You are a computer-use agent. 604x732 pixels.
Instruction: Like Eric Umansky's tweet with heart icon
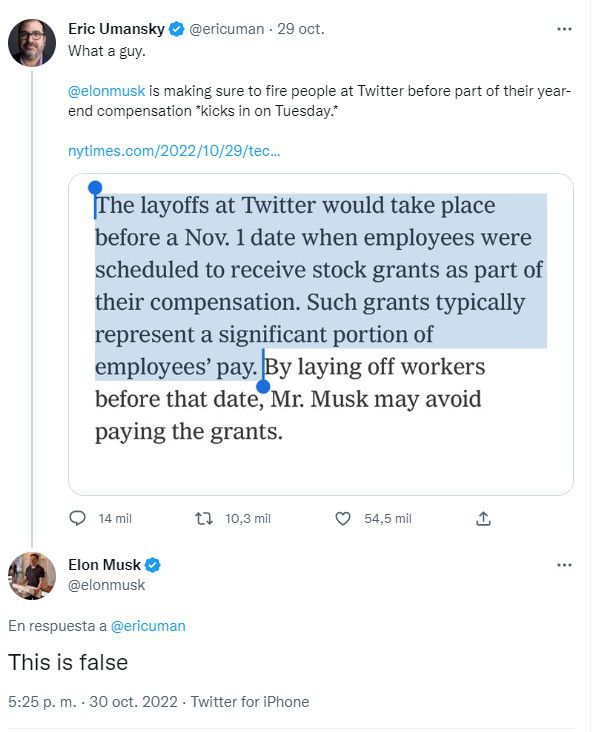[x=343, y=519]
